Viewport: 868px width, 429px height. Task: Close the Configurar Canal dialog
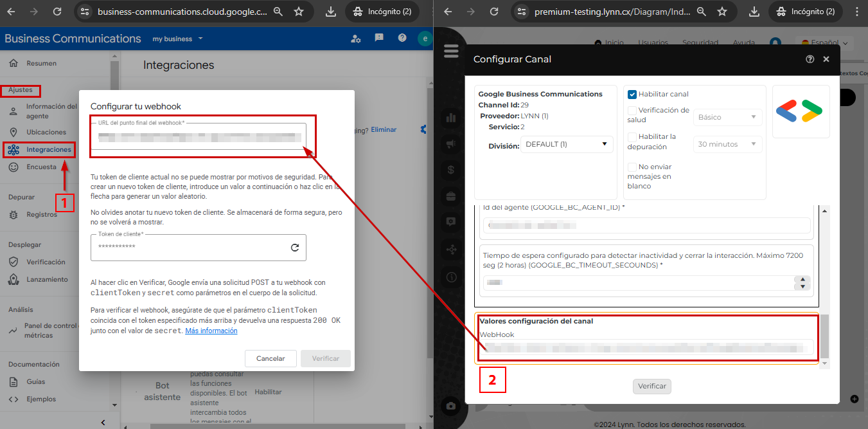(x=826, y=59)
